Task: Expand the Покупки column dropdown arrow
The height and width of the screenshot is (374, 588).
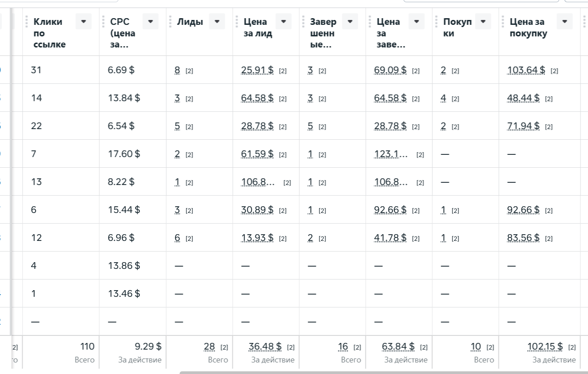Action: (x=483, y=21)
